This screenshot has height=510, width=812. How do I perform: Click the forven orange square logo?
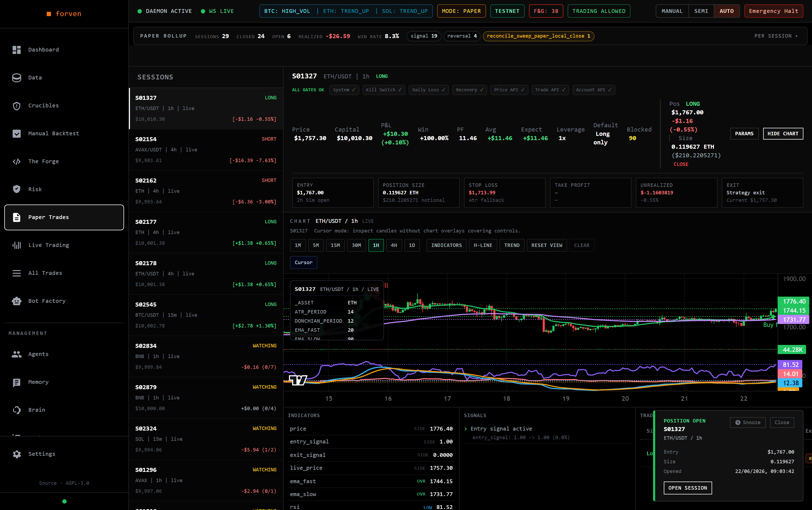49,14
